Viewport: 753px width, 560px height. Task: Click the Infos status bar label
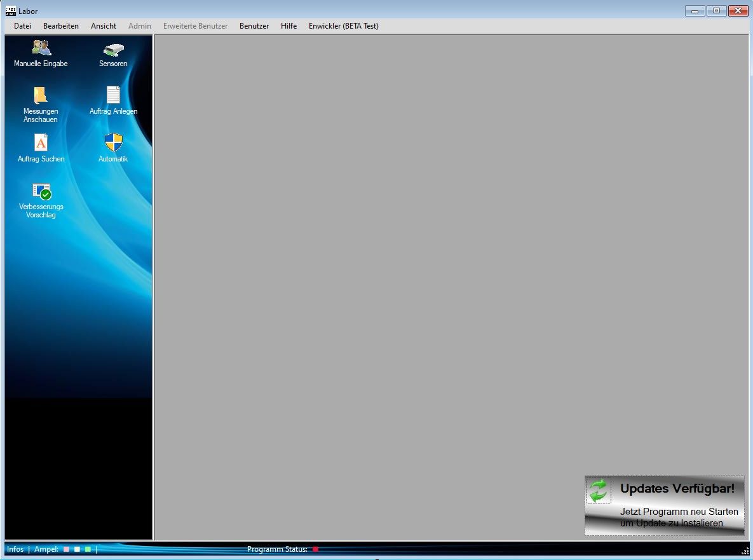point(15,549)
